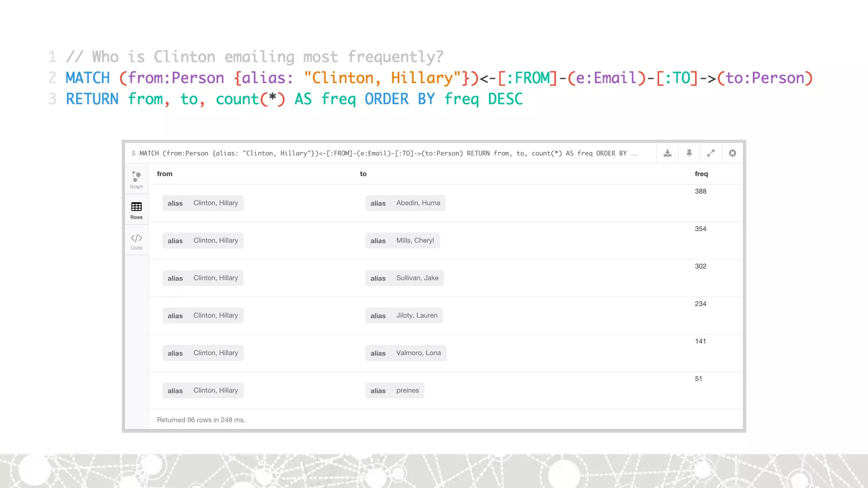Switch to Graph view icon
868x488 pixels.
click(136, 180)
